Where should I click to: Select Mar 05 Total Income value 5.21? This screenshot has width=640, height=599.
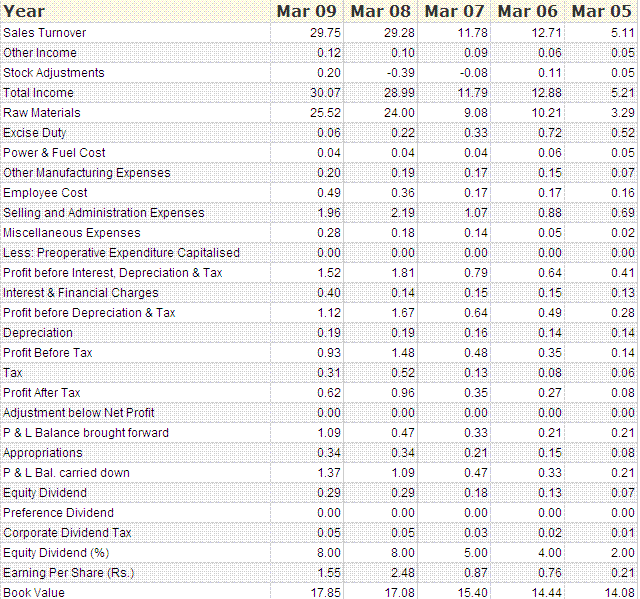coord(622,93)
